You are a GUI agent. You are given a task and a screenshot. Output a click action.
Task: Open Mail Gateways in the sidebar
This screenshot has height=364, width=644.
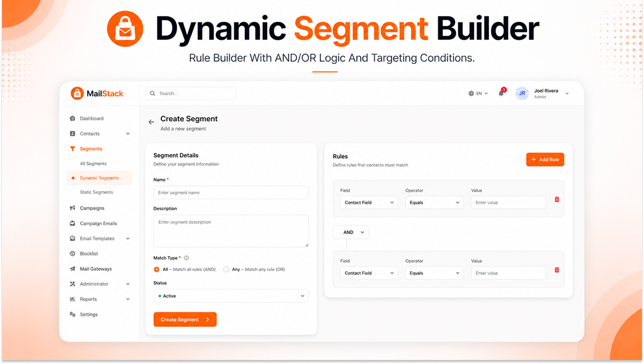point(96,269)
